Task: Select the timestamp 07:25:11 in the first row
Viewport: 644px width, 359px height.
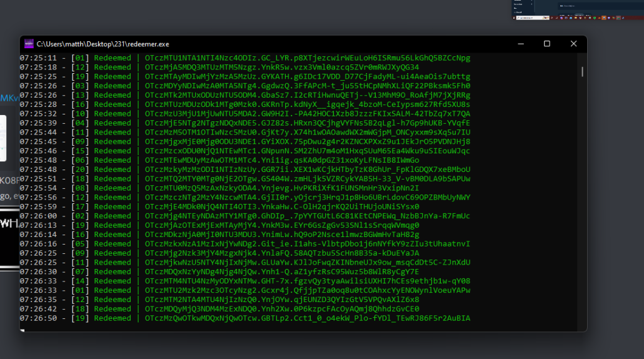Action: pyautogui.click(x=38, y=58)
